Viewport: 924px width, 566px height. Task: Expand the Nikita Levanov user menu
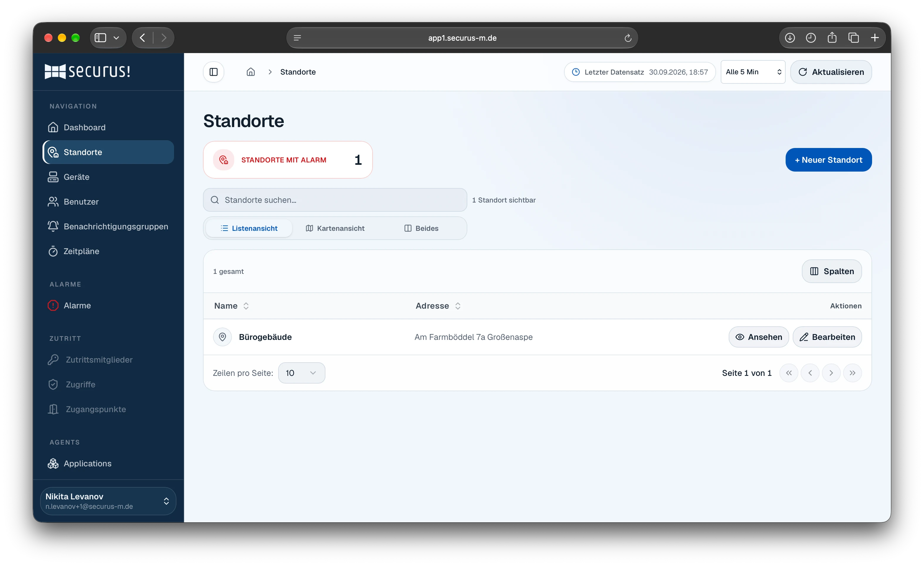pyautogui.click(x=108, y=501)
